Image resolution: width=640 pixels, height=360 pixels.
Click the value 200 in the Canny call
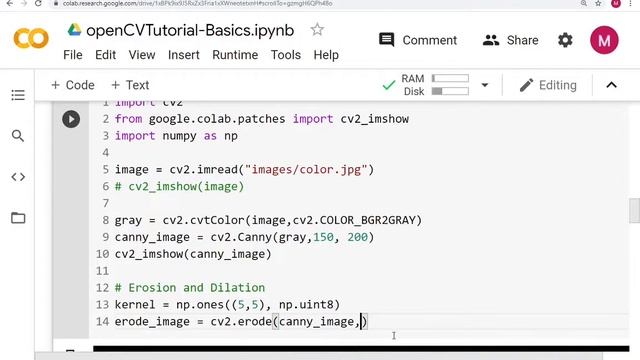tap(358, 237)
